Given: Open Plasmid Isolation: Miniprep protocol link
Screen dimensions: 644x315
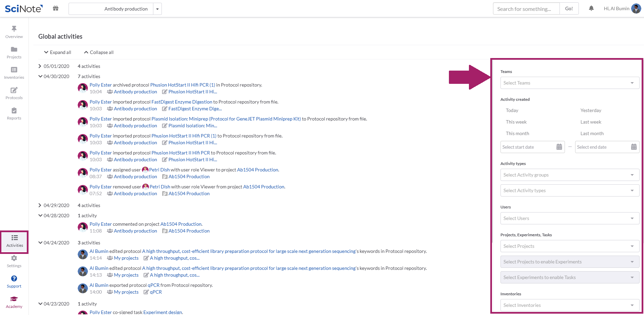Looking at the screenshot, I should (226, 119).
